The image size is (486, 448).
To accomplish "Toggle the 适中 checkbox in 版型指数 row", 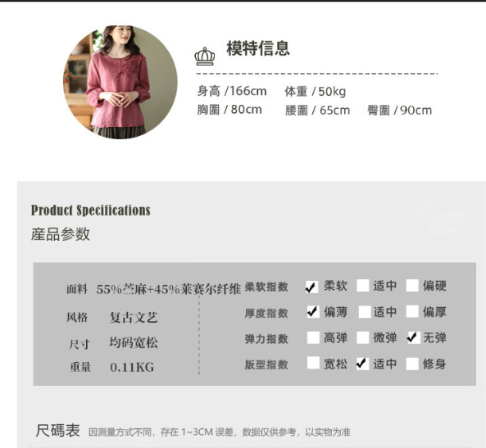I will coord(362,364).
